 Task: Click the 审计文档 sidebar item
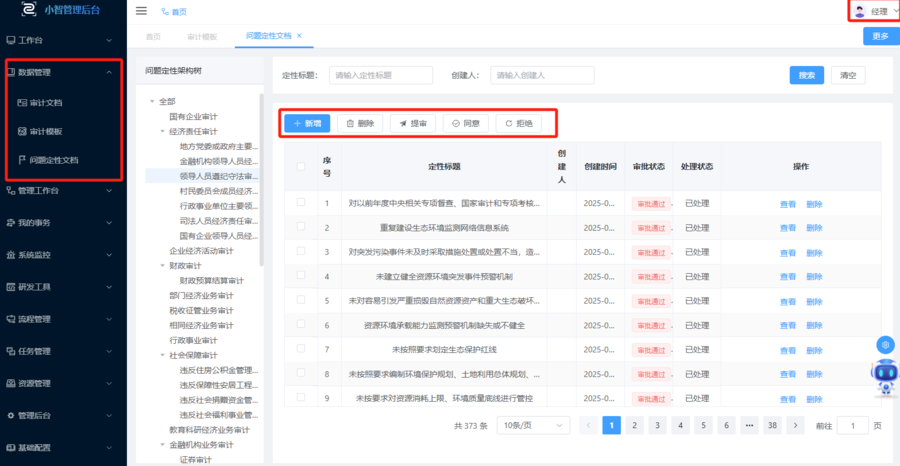(46, 102)
